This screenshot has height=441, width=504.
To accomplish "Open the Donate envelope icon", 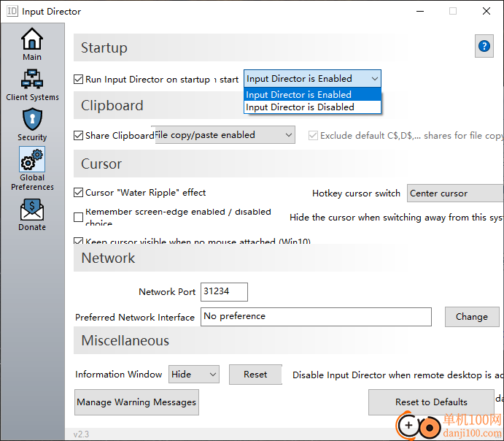I will pyautogui.click(x=32, y=210).
